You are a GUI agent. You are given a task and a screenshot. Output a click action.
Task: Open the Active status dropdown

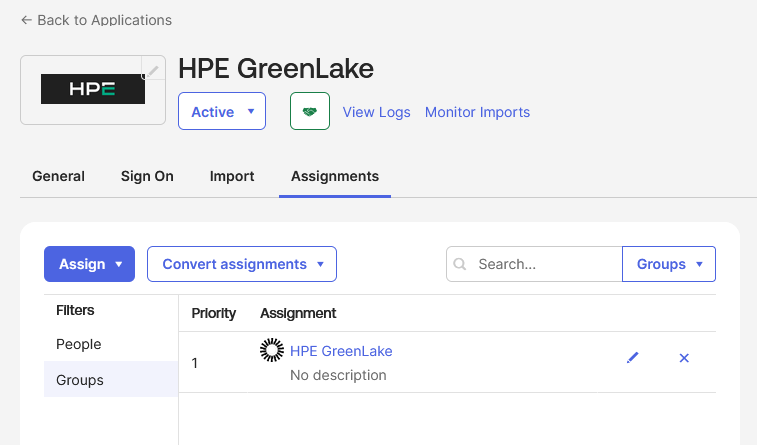click(222, 112)
